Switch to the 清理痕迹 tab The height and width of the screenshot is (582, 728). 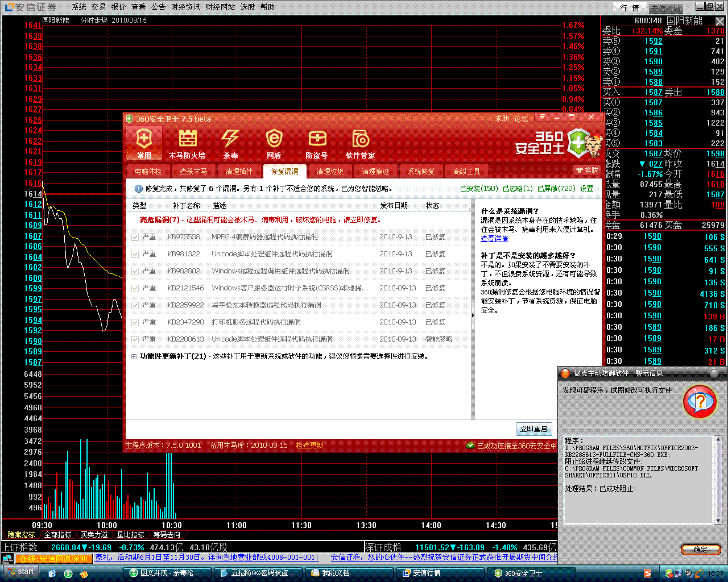tap(376, 171)
